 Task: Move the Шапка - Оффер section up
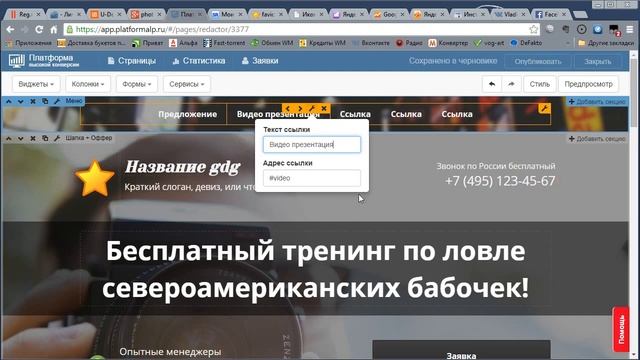point(9,138)
